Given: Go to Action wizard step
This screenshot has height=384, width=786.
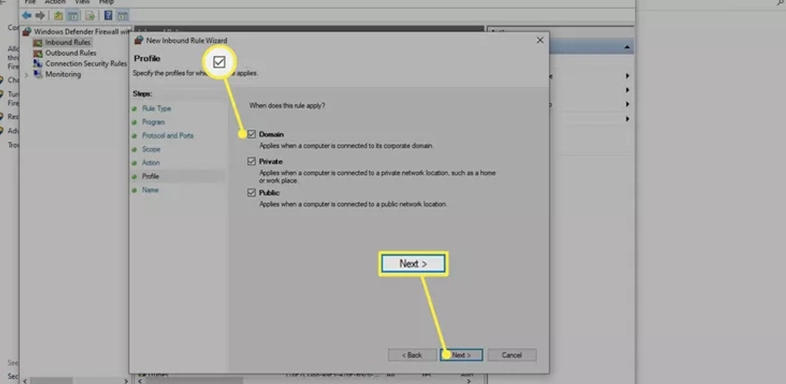Looking at the screenshot, I should pyautogui.click(x=151, y=163).
